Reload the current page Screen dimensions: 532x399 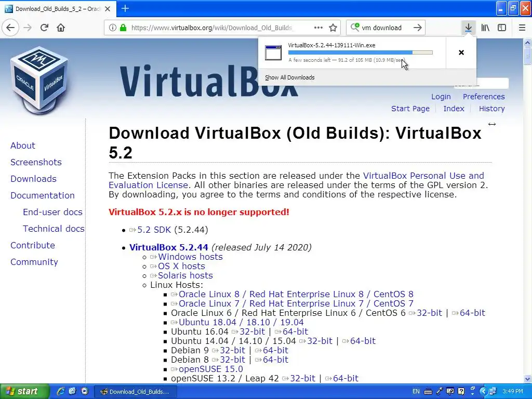click(x=44, y=28)
